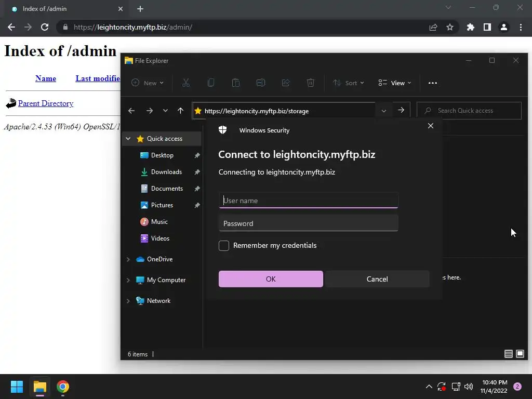Bookmark this page with the star icon

[x=450, y=27]
